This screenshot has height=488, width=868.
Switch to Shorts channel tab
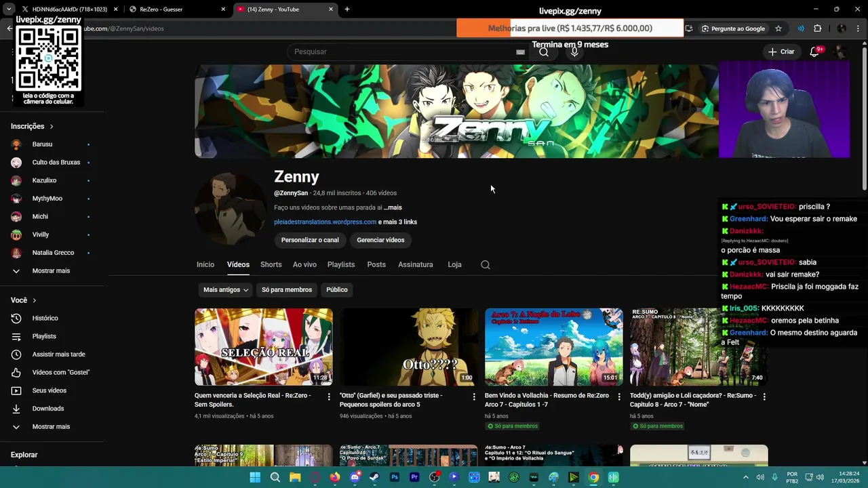[271, 265]
